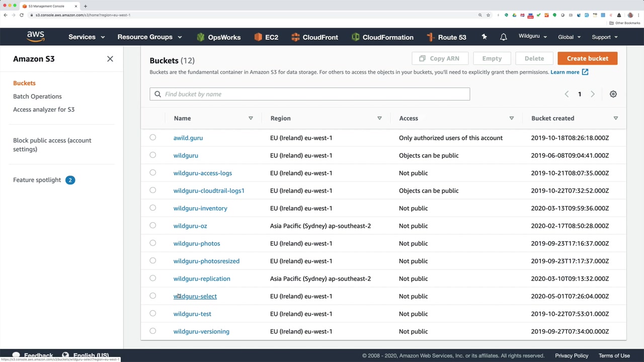Viewport: 644px width, 362px height.
Task: Close the Amazon S3 sidebar panel
Action: pyautogui.click(x=110, y=59)
